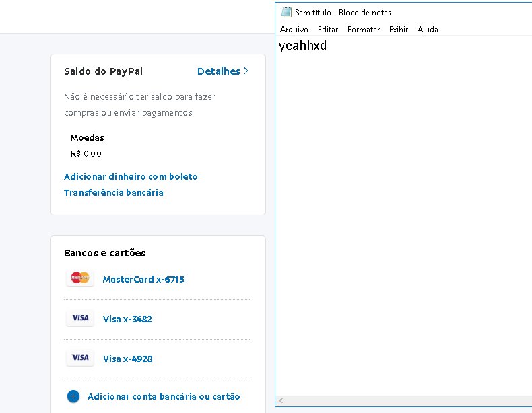Open the Arquivo menu in Notepad
This screenshot has width=532, height=413.
[x=294, y=30]
